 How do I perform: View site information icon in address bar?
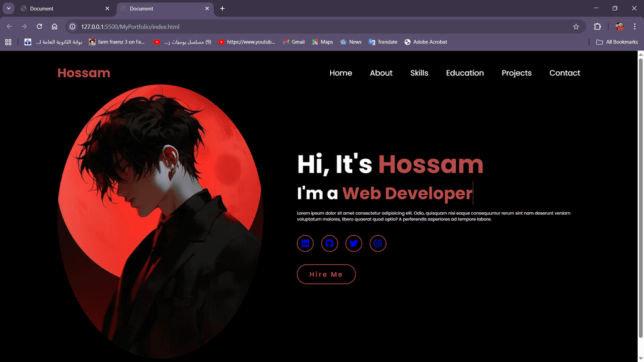click(x=73, y=26)
